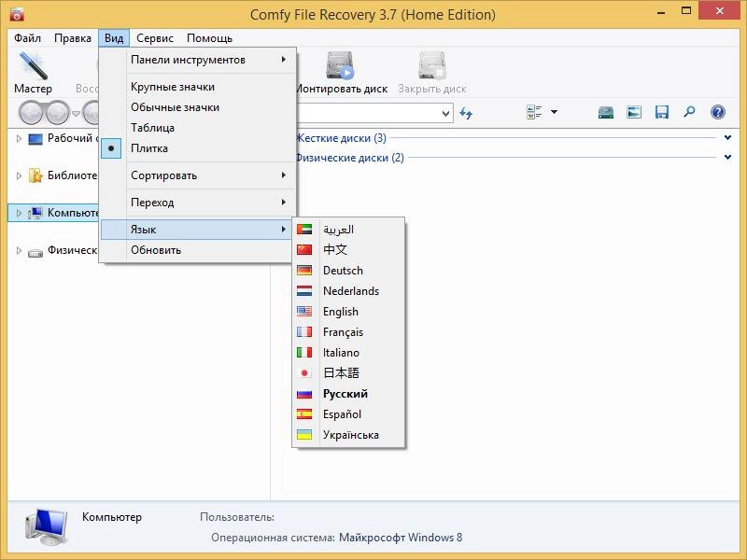
Task: Click the US flag icon
Action: click(304, 312)
